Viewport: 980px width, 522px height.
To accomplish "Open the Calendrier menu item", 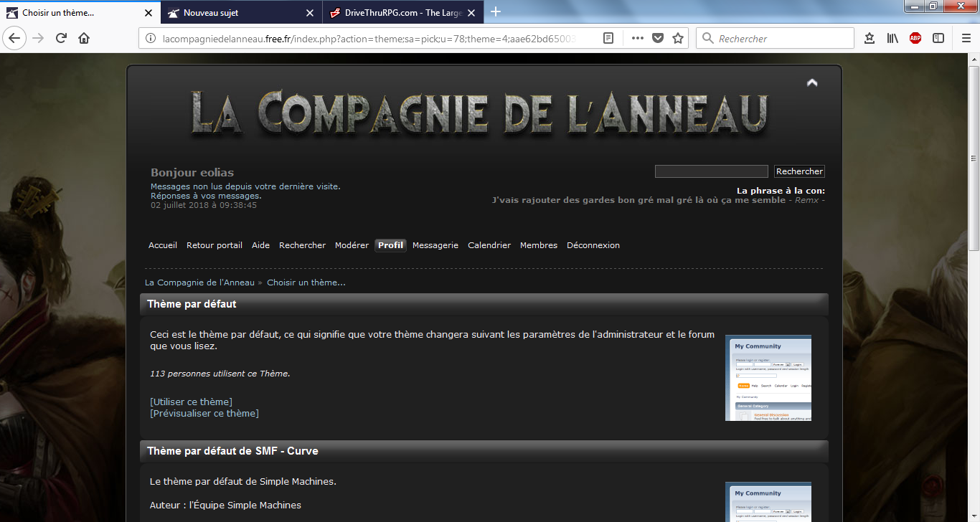I will pos(489,245).
